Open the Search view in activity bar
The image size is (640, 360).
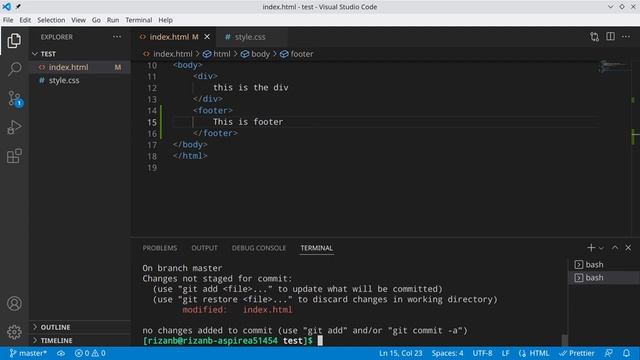[14, 69]
